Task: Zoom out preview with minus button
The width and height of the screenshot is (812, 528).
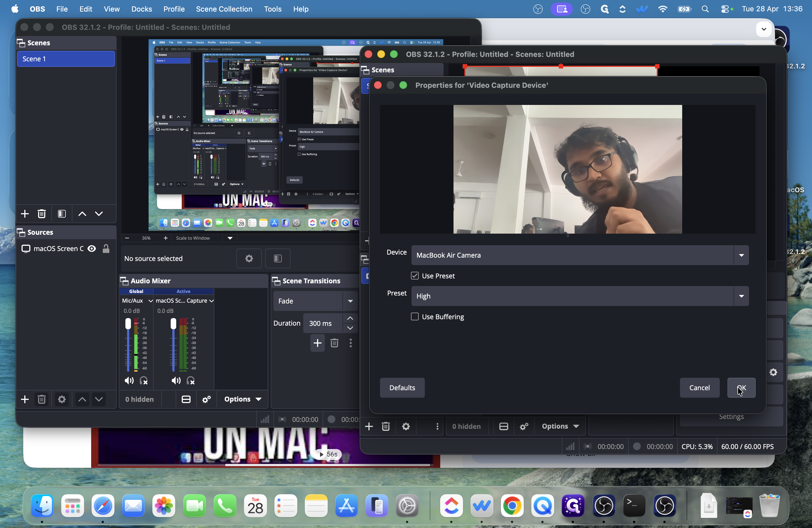Action: [x=127, y=238]
